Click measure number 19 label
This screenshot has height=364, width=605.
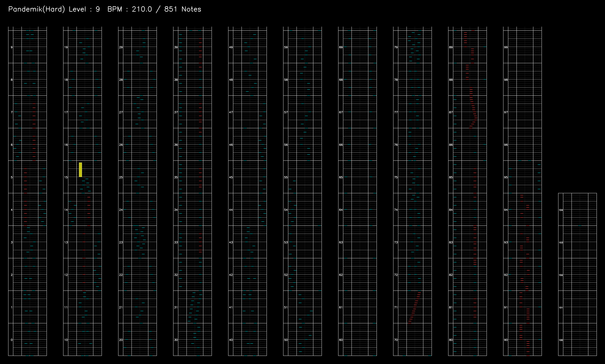pos(66,47)
